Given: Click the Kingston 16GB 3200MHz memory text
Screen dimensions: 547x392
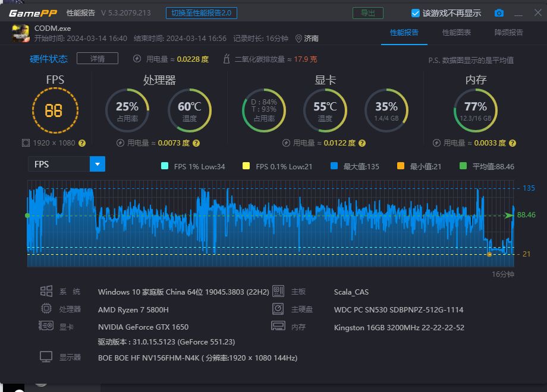Looking at the screenshot, I should point(399,327).
